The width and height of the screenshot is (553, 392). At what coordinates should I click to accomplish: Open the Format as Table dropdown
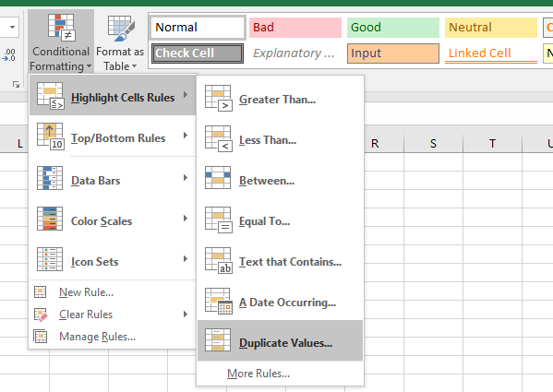120,43
